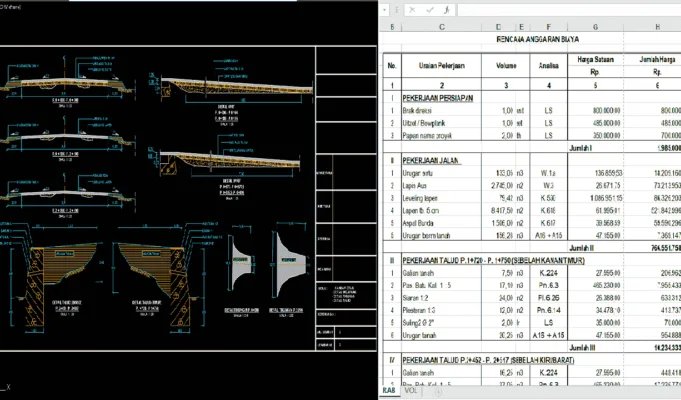Viewport: 681px width, 400px height.
Task: Add a new sheet with the plus icon
Action: click(439, 392)
